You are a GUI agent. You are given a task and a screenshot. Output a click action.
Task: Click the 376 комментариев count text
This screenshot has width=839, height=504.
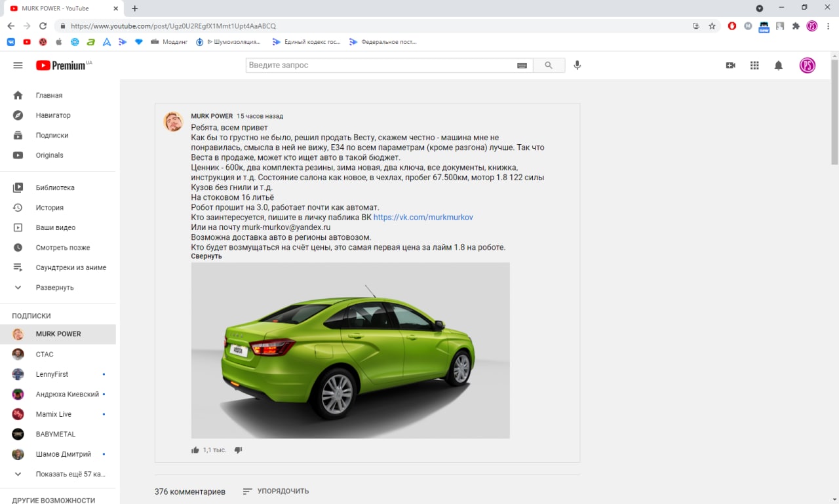190,492
